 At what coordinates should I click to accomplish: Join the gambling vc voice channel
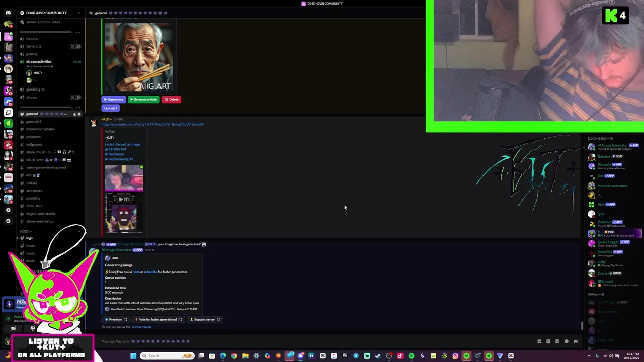click(35, 89)
